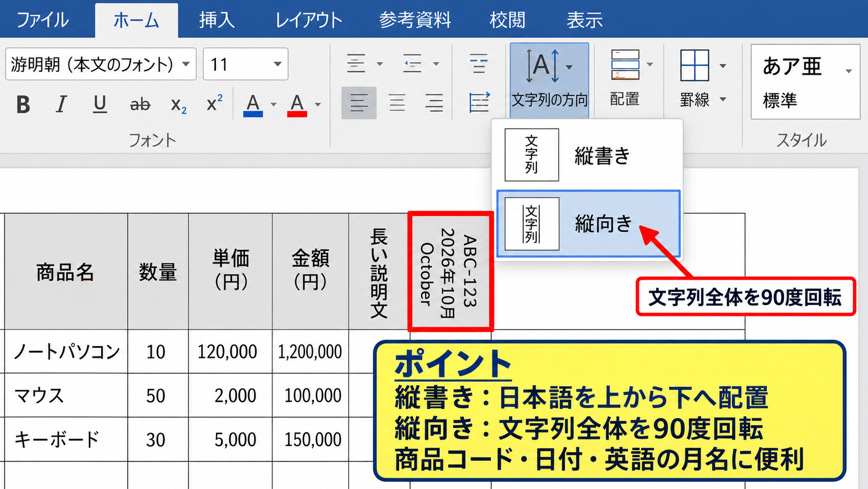Click the centered lines distribute icon

[x=478, y=63]
